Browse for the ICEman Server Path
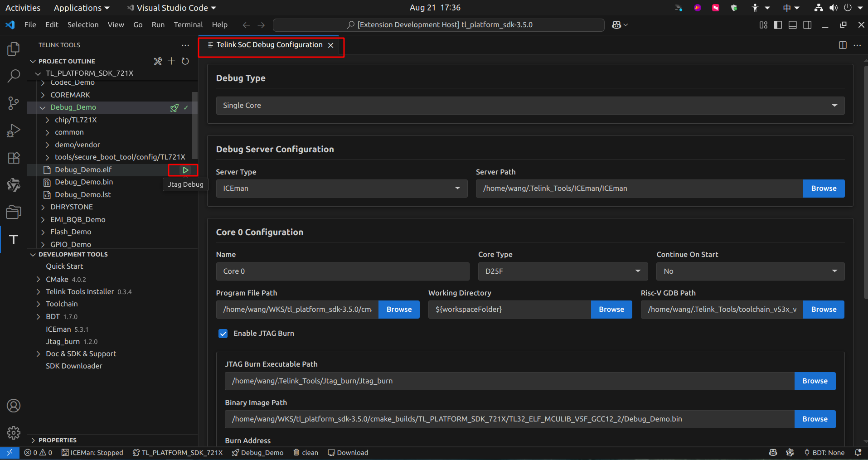This screenshot has height=460, width=868. click(x=823, y=188)
